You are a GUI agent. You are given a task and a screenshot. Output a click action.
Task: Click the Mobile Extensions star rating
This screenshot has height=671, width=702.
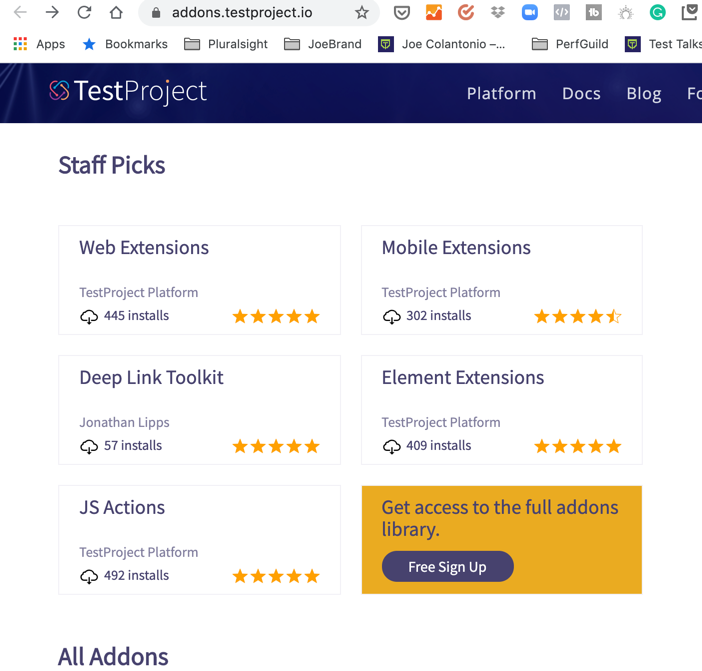578,316
